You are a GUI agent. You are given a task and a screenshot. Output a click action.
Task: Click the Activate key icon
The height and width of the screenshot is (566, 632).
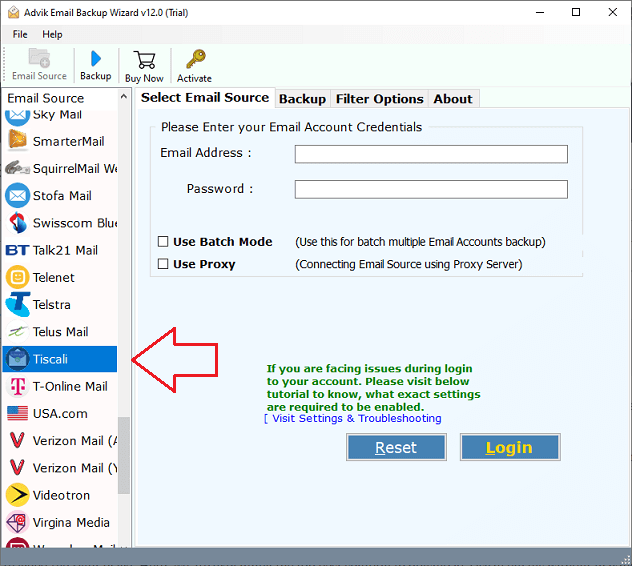tap(196, 59)
